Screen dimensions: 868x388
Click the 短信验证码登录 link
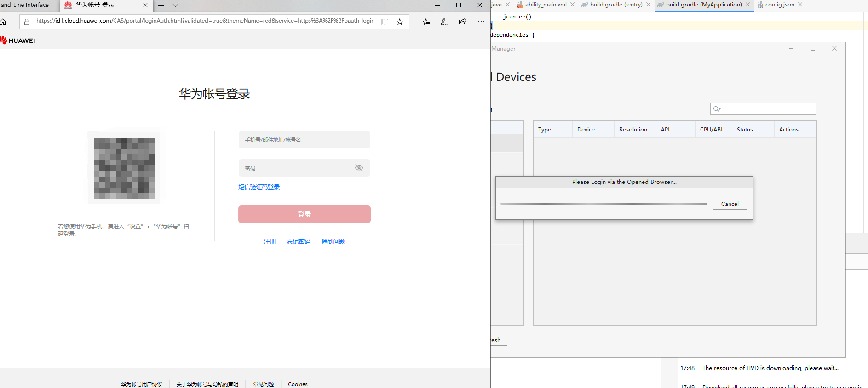point(259,187)
